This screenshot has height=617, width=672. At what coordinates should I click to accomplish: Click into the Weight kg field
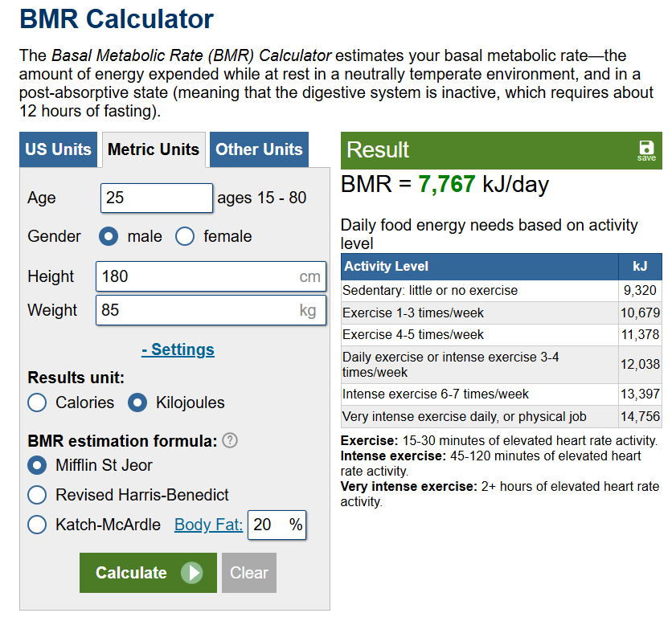[x=196, y=310]
